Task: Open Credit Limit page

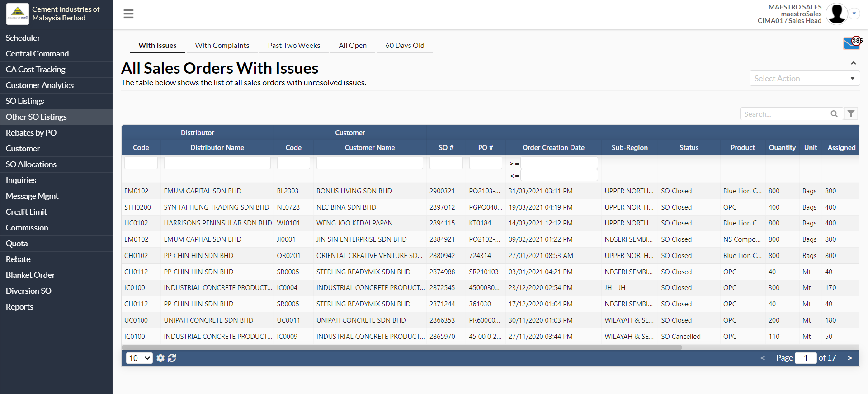Action: click(x=56, y=212)
